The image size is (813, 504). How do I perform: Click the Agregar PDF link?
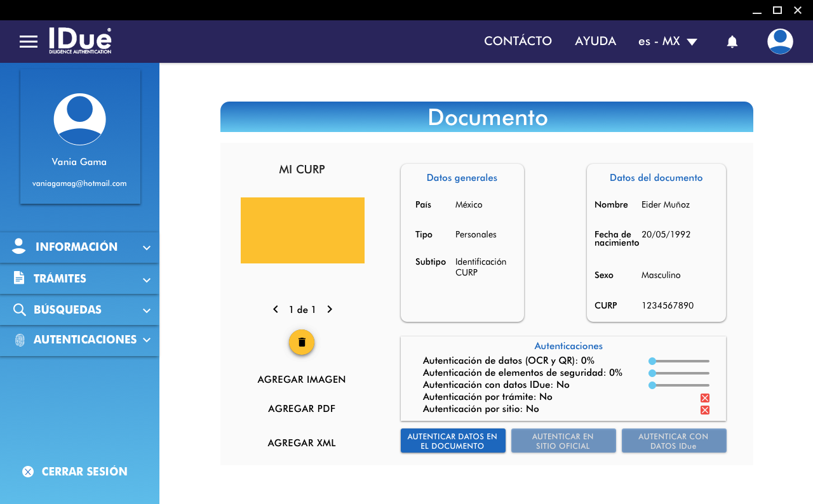[x=302, y=409]
